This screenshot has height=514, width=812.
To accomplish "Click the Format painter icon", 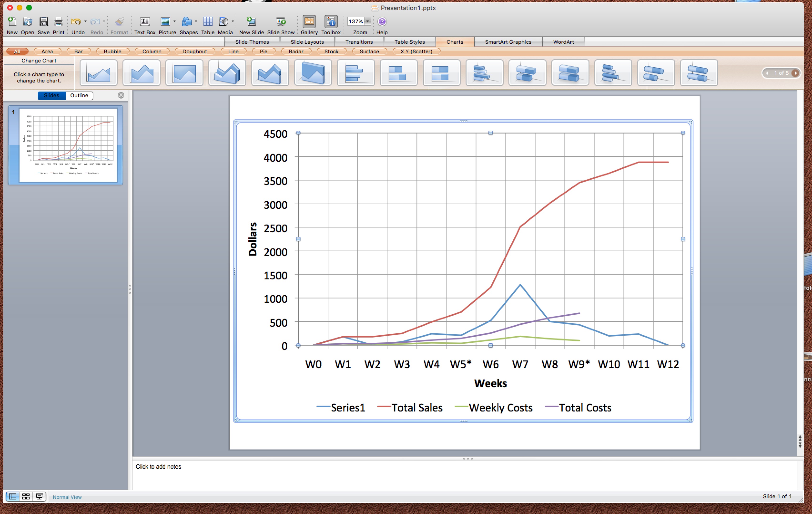I will (x=119, y=22).
